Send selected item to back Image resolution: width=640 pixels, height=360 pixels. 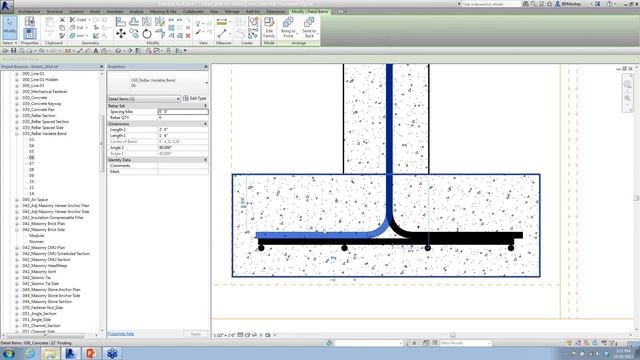[x=309, y=27]
